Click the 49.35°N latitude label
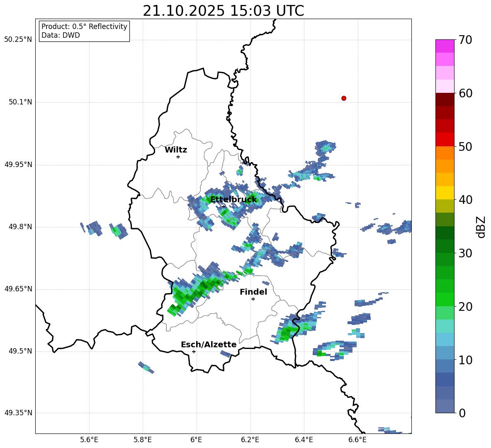The width and height of the screenshot is (491, 448). click(18, 413)
